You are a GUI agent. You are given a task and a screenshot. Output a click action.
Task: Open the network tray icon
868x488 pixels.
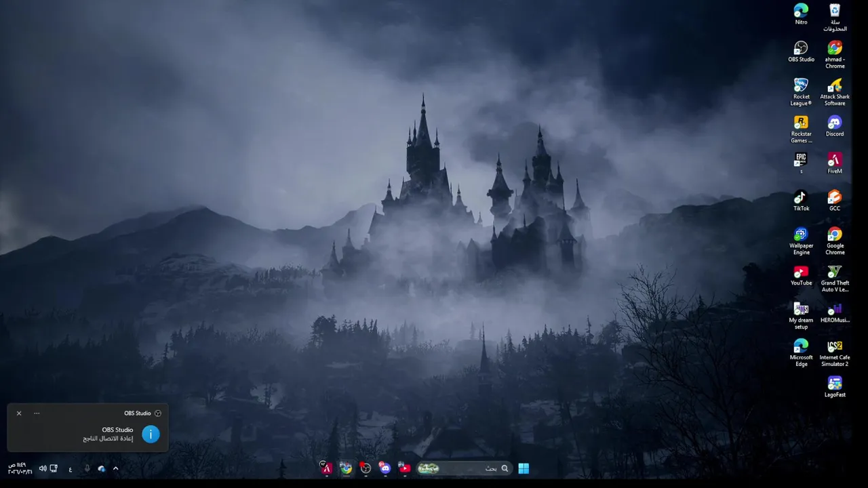point(54,468)
